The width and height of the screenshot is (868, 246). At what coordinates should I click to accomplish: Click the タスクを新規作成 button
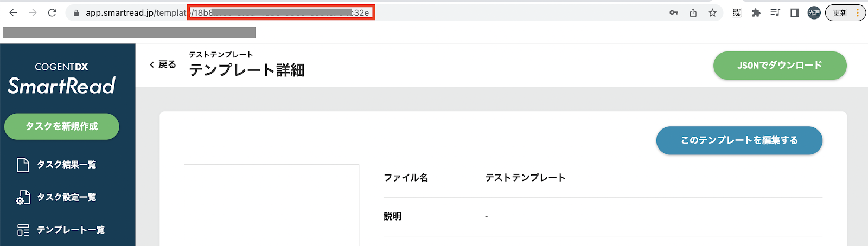[62, 126]
